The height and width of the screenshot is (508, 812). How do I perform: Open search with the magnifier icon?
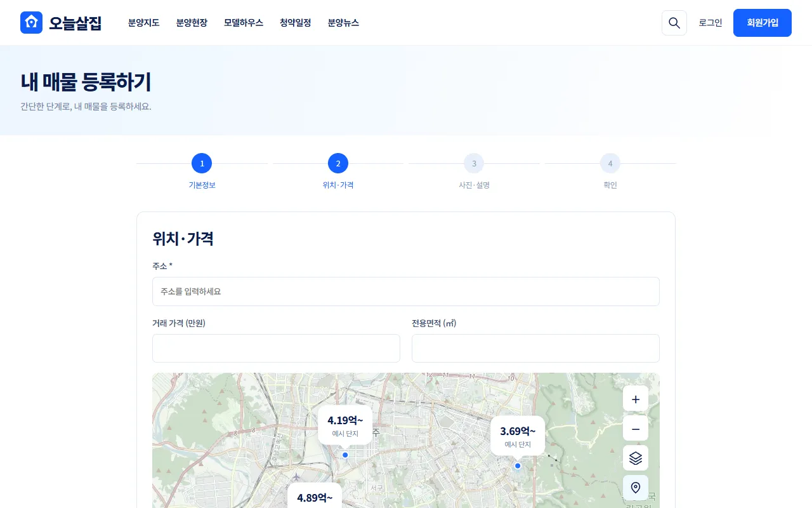674,23
